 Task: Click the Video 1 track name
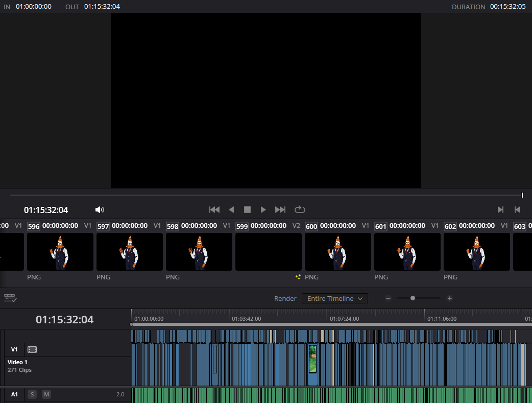[17, 362]
